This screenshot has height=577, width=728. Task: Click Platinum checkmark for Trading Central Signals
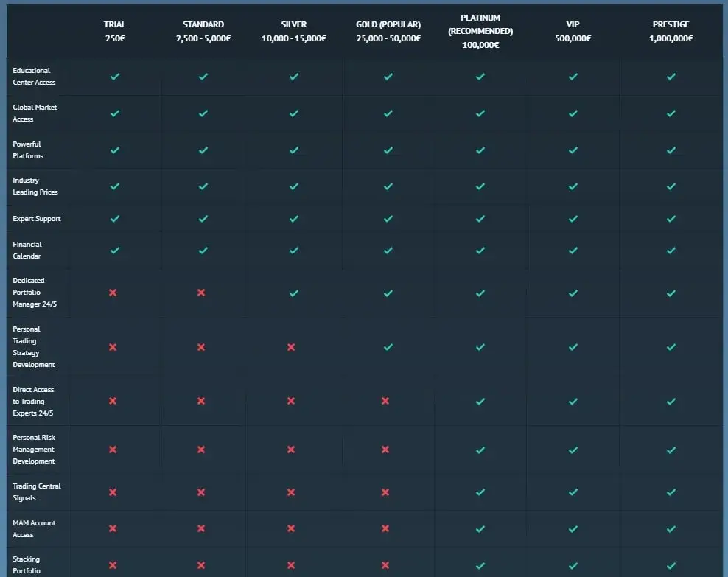(x=480, y=492)
